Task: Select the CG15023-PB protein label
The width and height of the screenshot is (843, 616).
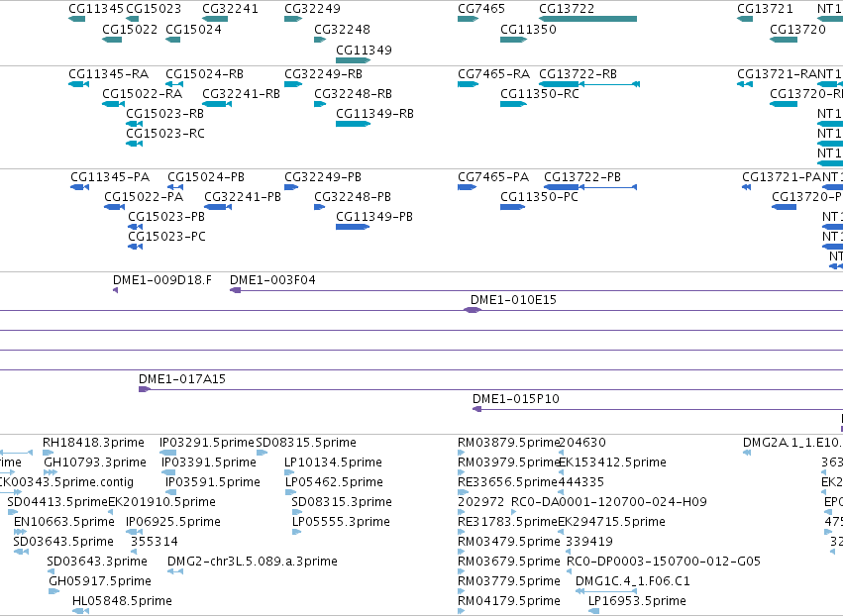Action: coord(166,217)
